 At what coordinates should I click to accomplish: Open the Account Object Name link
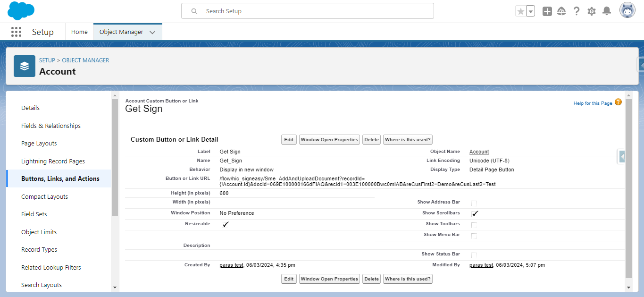click(x=479, y=152)
